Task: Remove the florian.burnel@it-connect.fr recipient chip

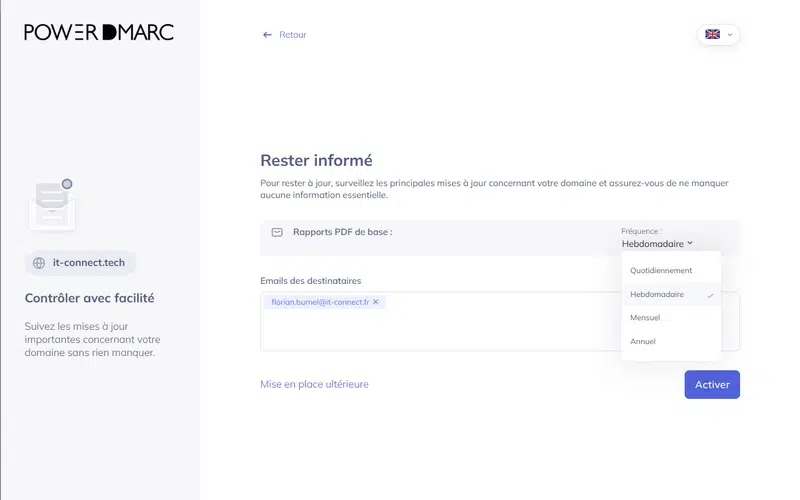Action: (x=375, y=302)
